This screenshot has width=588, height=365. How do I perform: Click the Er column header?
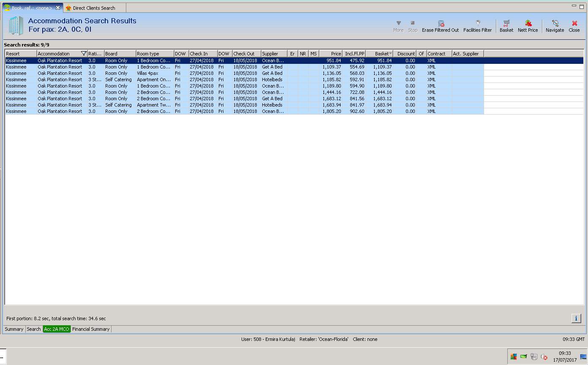[293, 54]
